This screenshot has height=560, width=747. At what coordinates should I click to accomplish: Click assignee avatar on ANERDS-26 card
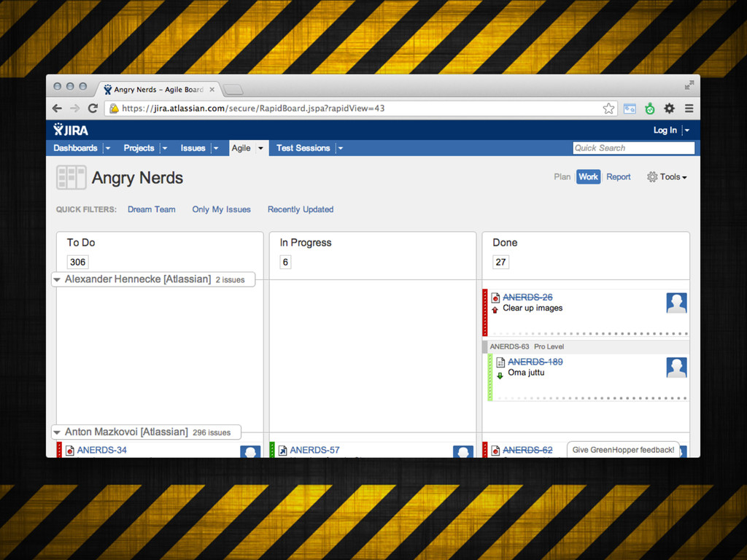pyautogui.click(x=676, y=303)
